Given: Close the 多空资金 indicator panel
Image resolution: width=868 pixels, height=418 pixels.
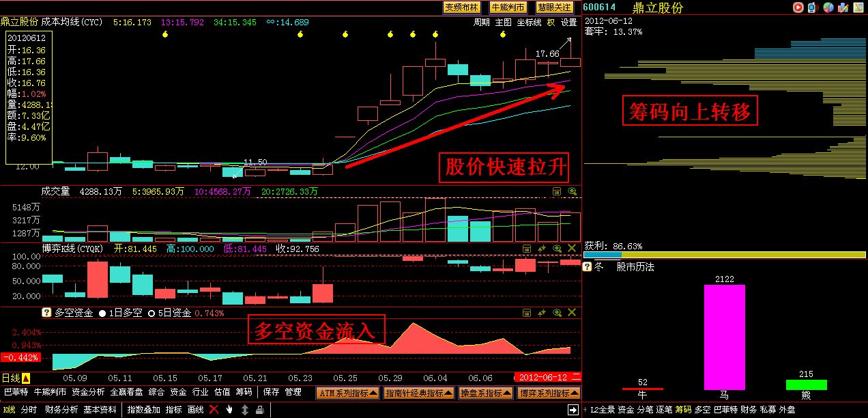Looking at the screenshot, I should coord(573,312).
